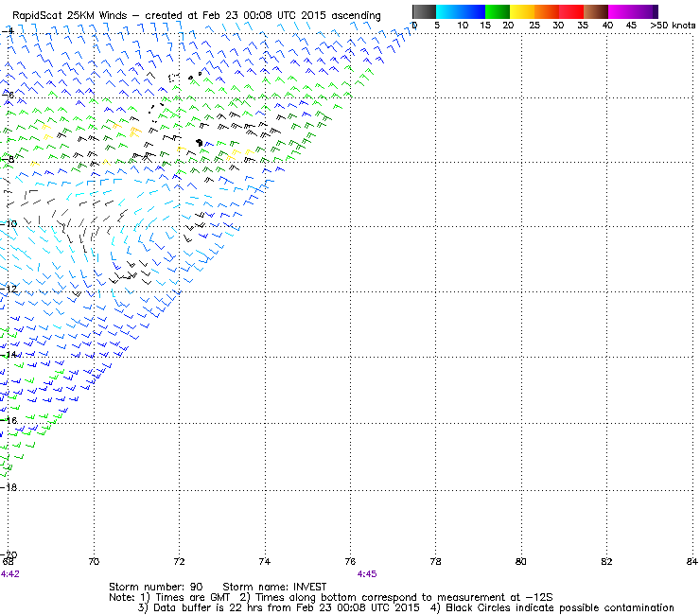Click latitude axis label -18
Image resolution: width=700 pixels, height=615 pixels.
tap(9, 487)
